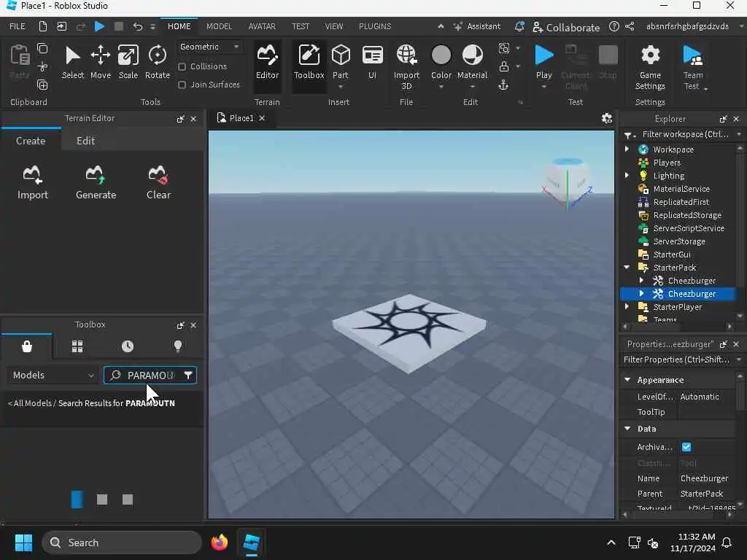Open the Geometric mode dropdown
The width and height of the screenshot is (747, 560).
tap(209, 47)
